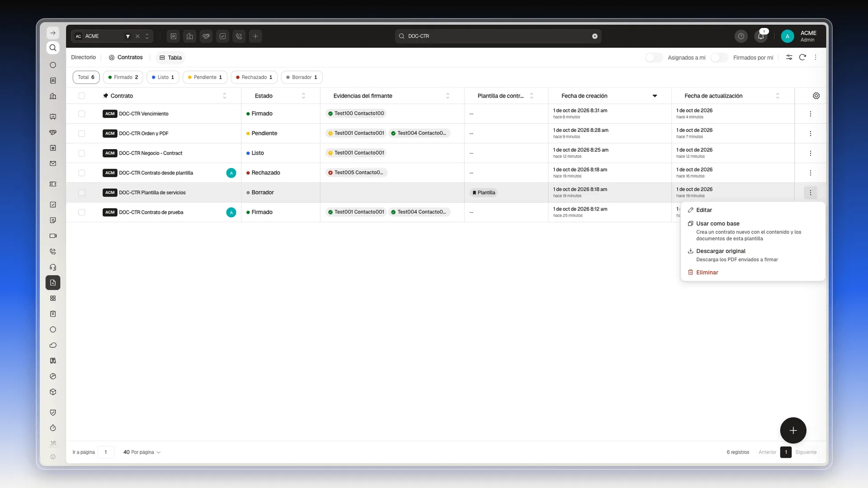Screen dimensions: 868x488
Task: Click the round plus add contract button
Action: coord(793,431)
